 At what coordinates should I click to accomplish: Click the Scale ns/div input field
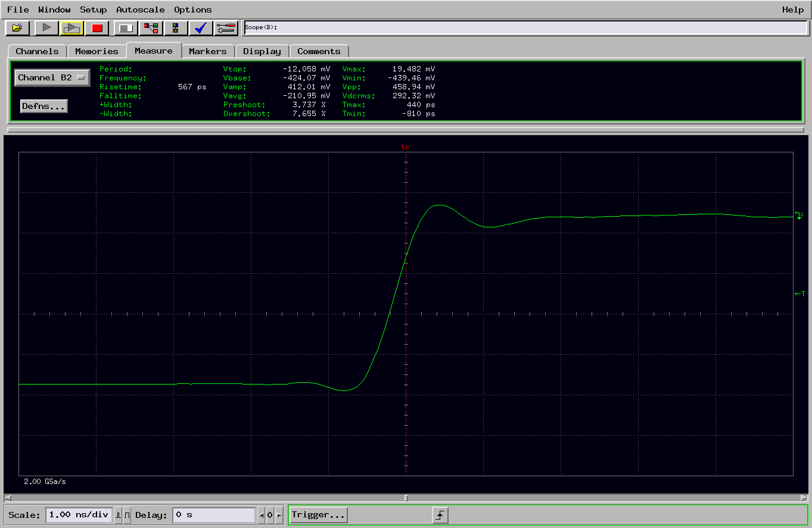coord(79,515)
